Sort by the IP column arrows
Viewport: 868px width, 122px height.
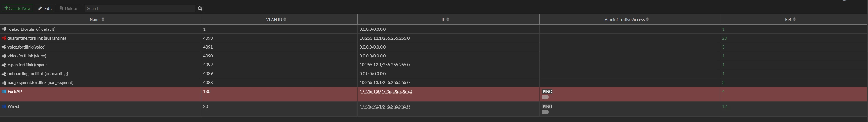(448, 20)
